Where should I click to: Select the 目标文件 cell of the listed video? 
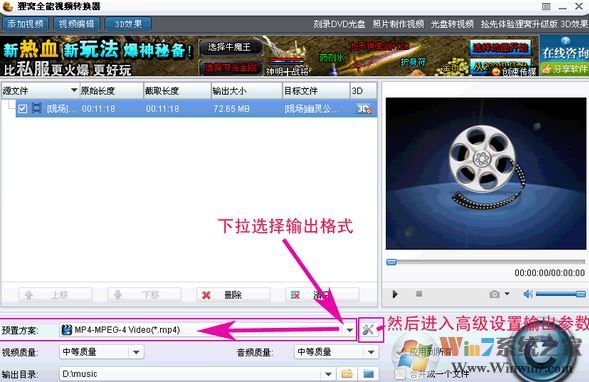tap(312, 109)
